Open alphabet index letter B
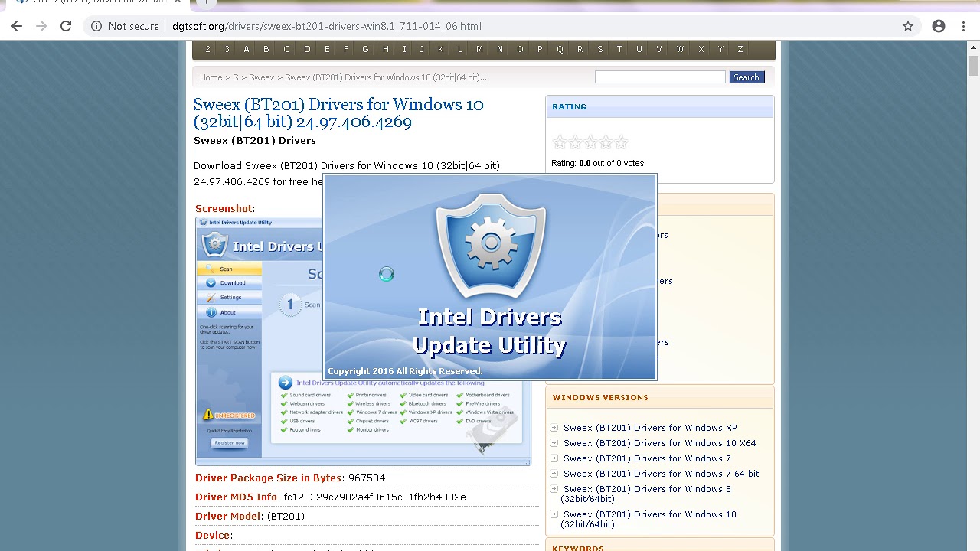The width and height of the screenshot is (980, 551). pos(266,49)
